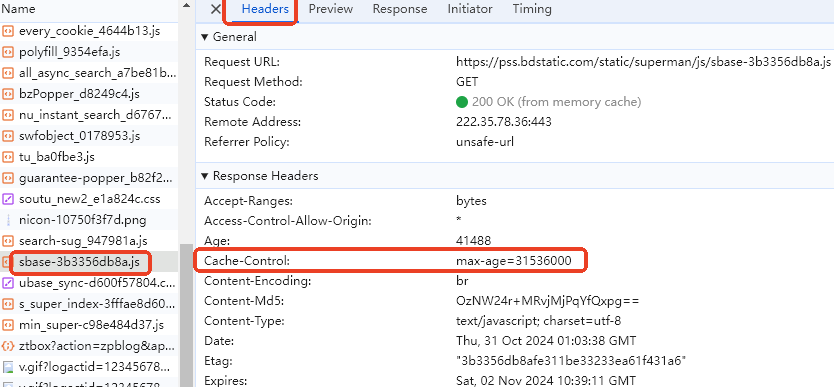Viewport: 834px width, 387px height.
Task: Click the CSS icon beside soutu_new2_e1a824c.css
Action: [x=7, y=199]
